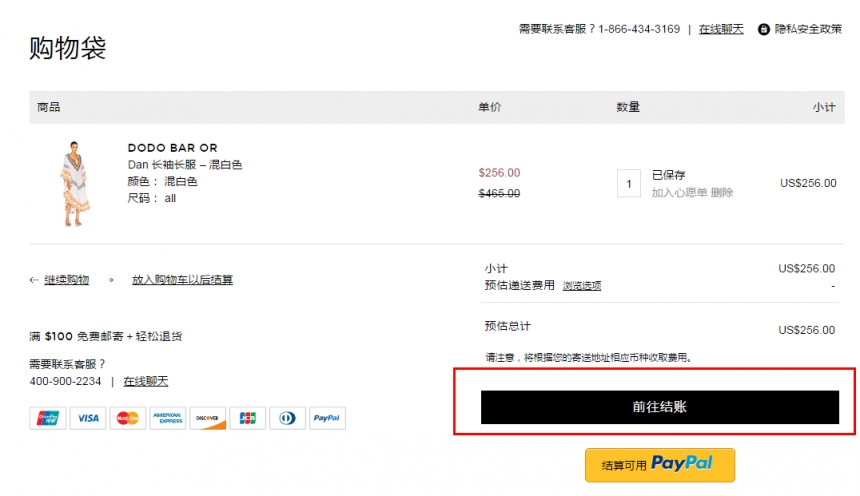860x496 pixels.
Task: Click the VISA payment icon
Action: click(x=88, y=418)
